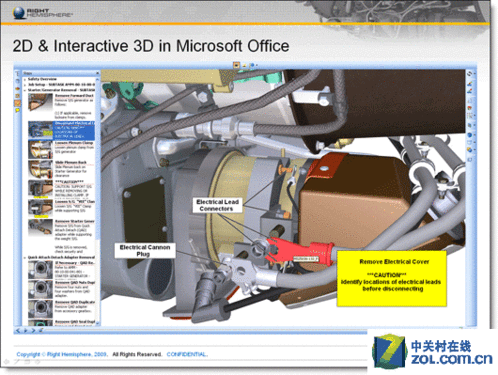Viewport: 498px width, 375px height.
Task: Click the rotate view icon in right toolbar
Action: click(x=470, y=74)
